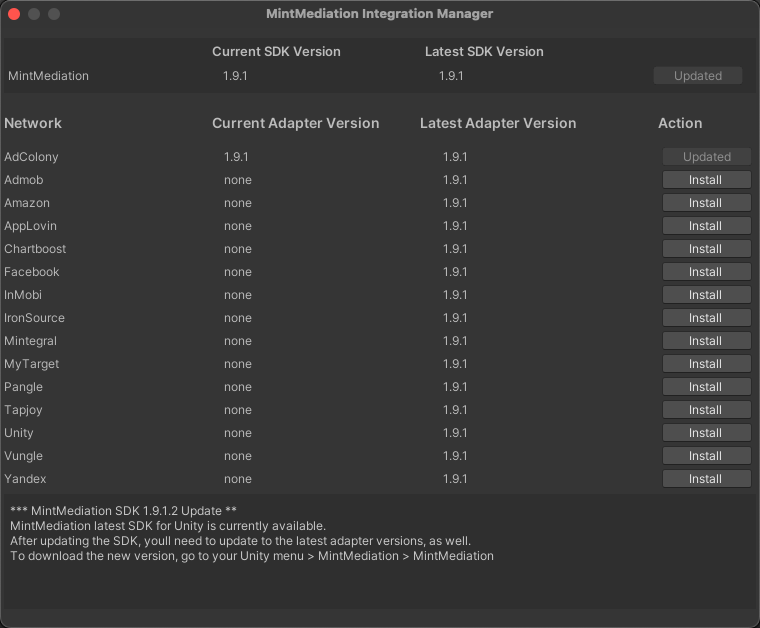Install the Unity adapter
This screenshot has height=628, width=760.
[706, 433]
